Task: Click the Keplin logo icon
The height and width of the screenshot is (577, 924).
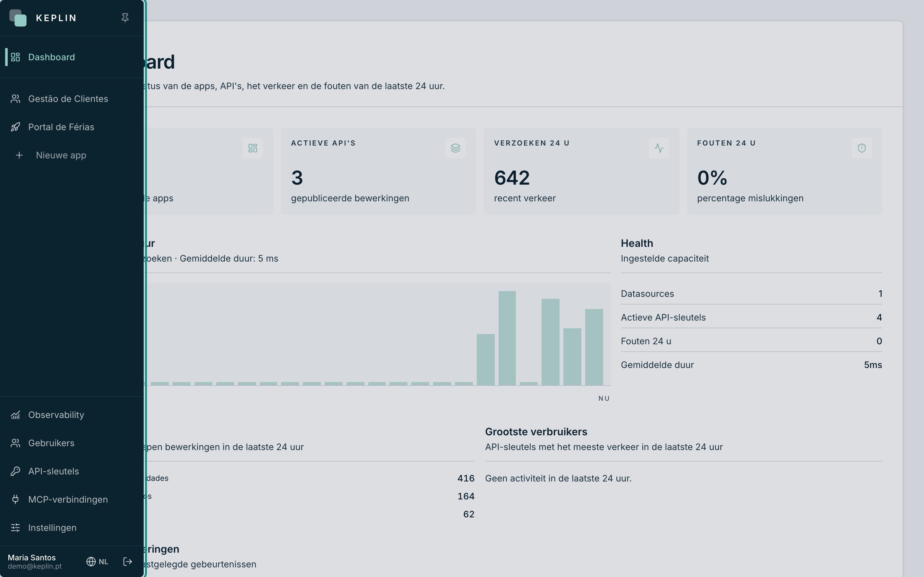Action: [18, 18]
